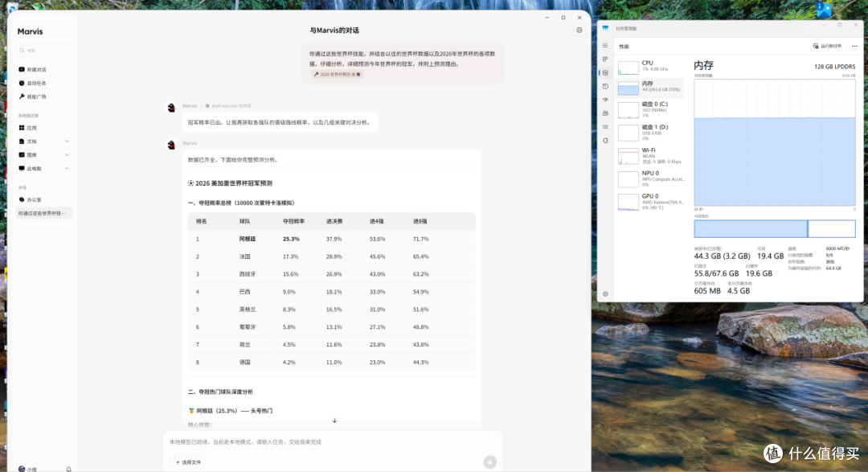
Task: Open Users page in Task Manager
Action: [x=605, y=113]
